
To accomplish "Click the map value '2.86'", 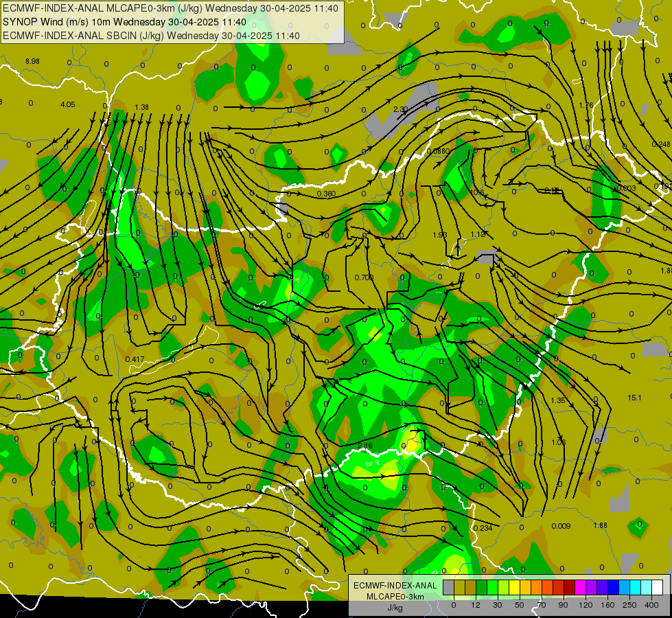I will point(364,446).
